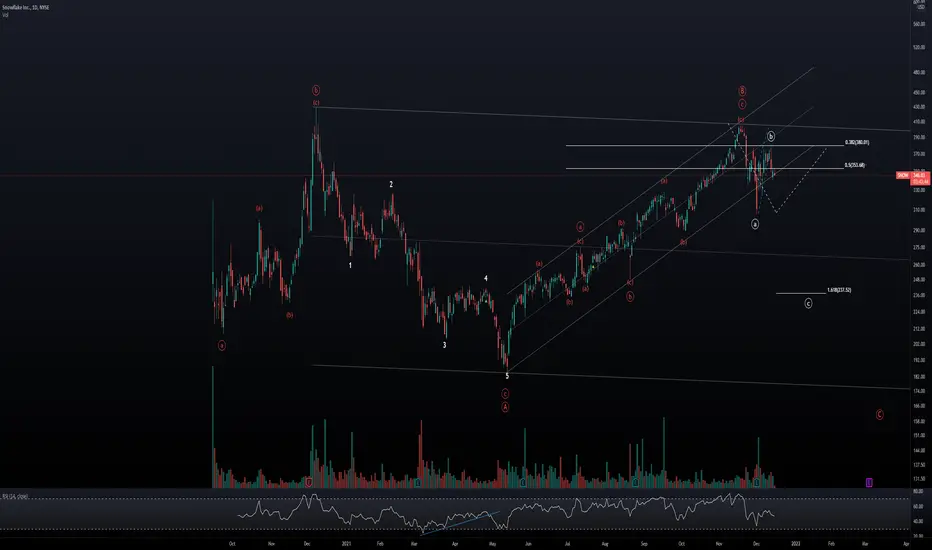932x550 pixels.
Task: Select the white circled a wave label
Action: pos(755,224)
